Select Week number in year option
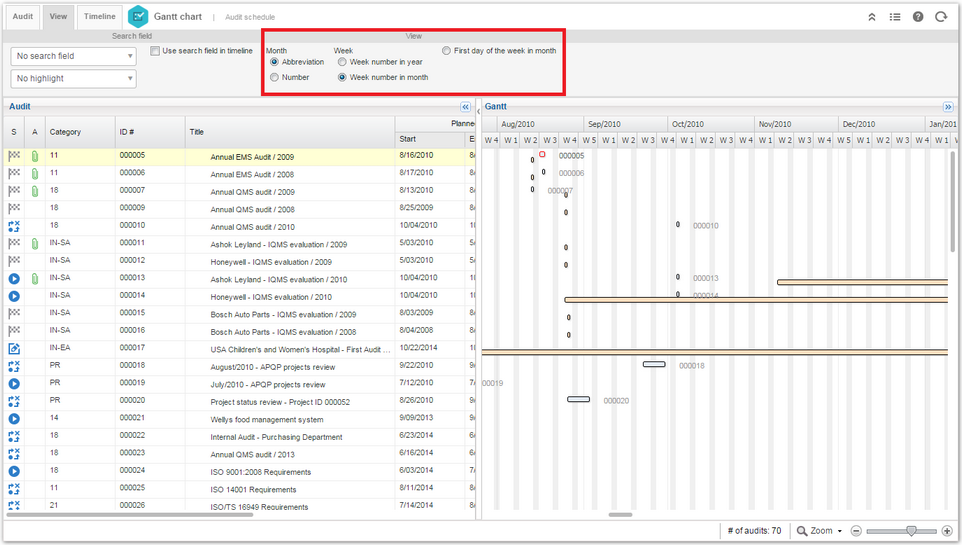This screenshot has width=962, height=545. pos(342,62)
